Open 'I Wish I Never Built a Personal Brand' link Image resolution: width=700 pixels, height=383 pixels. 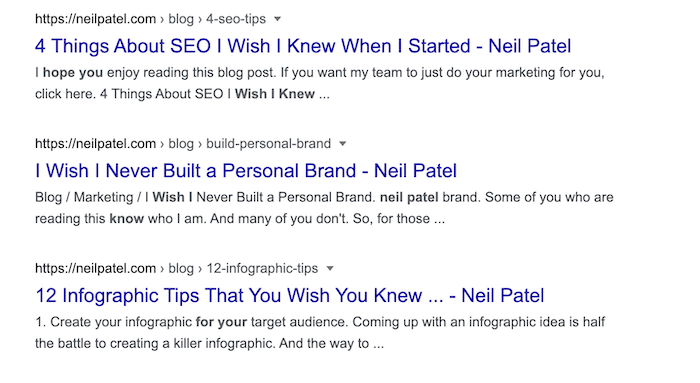pos(246,171)
